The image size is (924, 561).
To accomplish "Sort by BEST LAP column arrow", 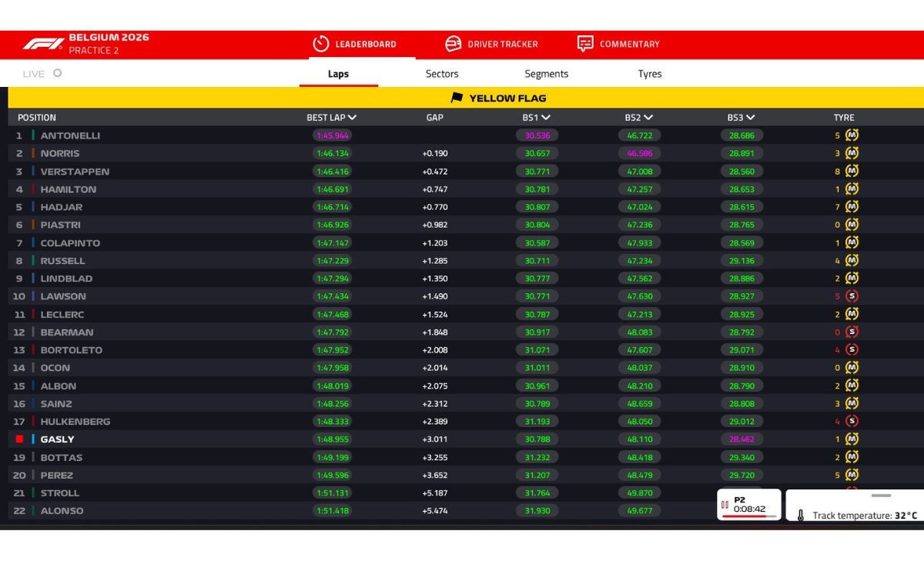I will [352, 118].
